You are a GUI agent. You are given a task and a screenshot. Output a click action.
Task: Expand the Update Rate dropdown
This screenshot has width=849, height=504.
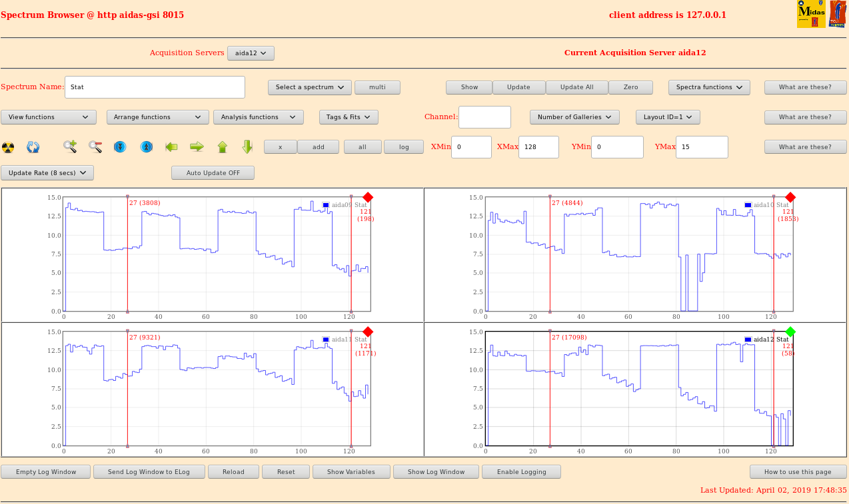click(x=47, y=173)
